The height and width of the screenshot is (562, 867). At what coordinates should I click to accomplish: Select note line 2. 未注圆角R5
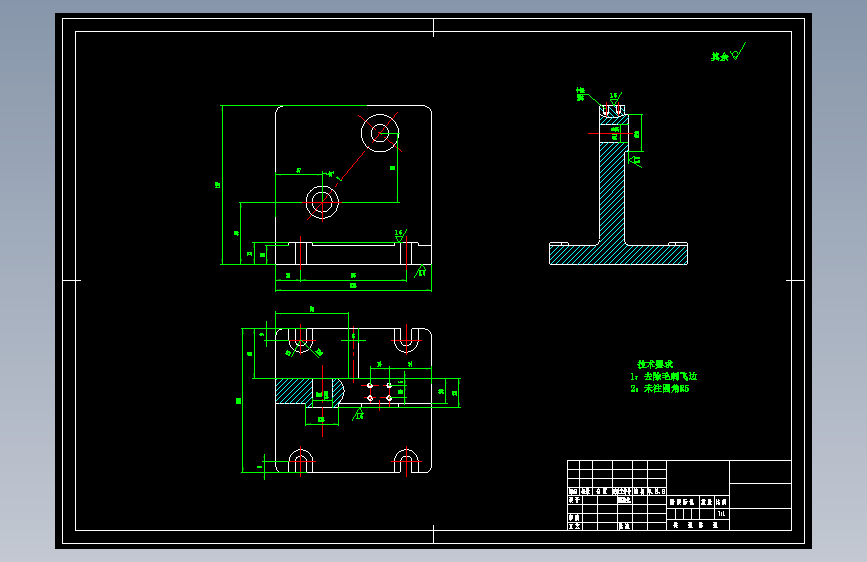pyautogui.click(x=660, y=388)
